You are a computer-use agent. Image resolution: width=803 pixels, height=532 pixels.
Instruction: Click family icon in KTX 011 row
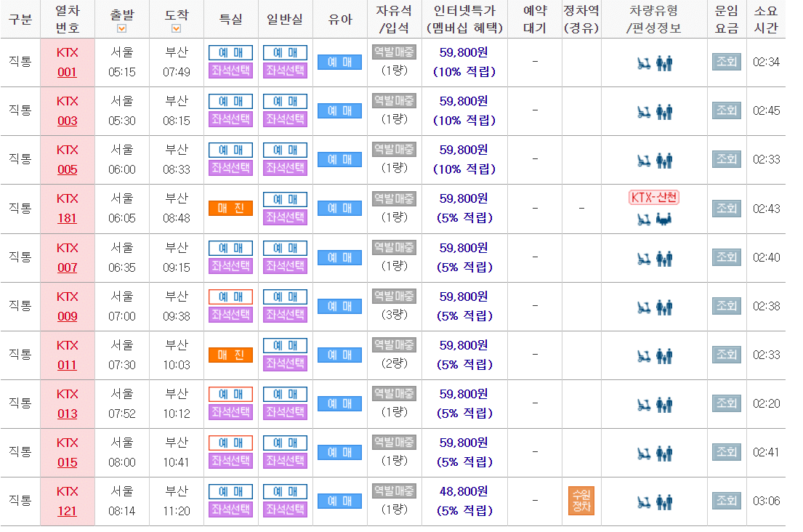(664, 356)
